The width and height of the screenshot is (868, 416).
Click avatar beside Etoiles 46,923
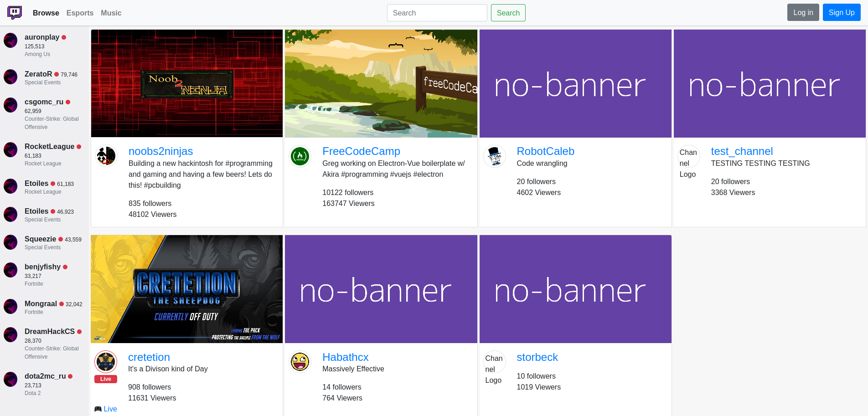(x=10, y=214)
